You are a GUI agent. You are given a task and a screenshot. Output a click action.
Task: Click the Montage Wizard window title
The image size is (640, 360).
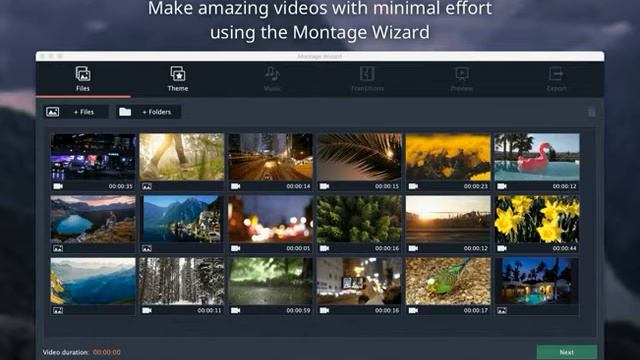point(320,56)
